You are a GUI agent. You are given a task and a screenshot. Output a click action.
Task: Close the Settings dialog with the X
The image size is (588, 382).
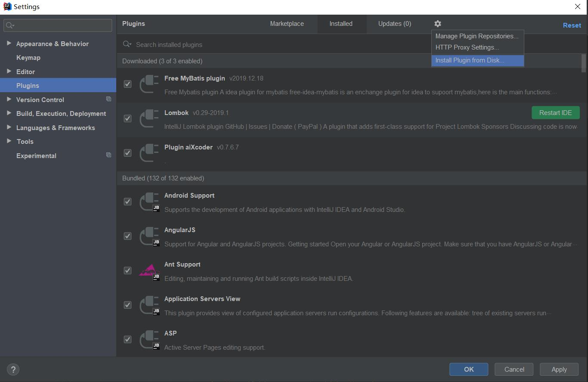point(578,6)
